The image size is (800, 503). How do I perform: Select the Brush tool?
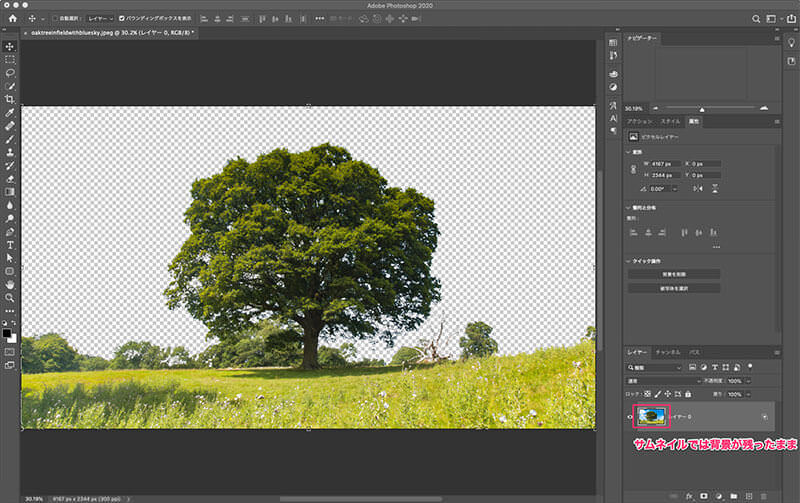(10, 139)
